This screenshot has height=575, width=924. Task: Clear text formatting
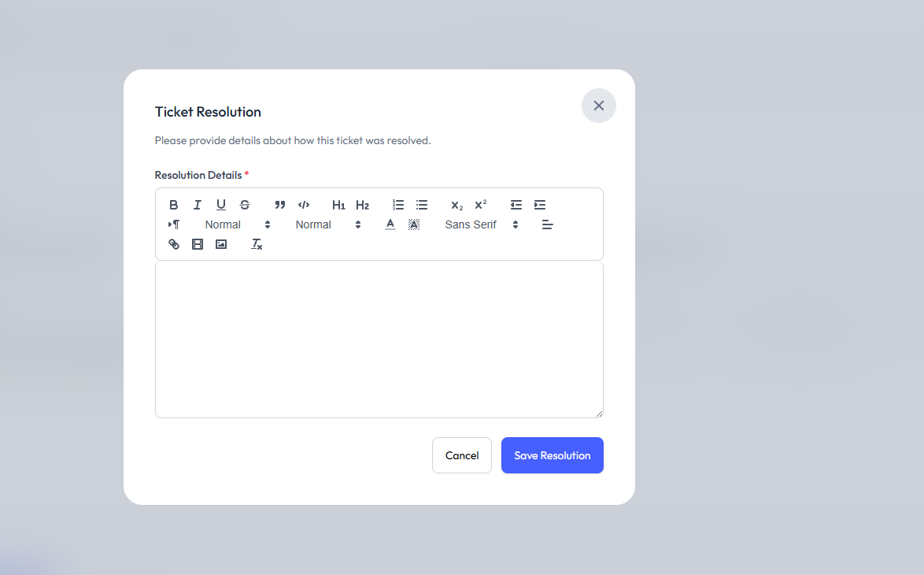coord(257,244)
